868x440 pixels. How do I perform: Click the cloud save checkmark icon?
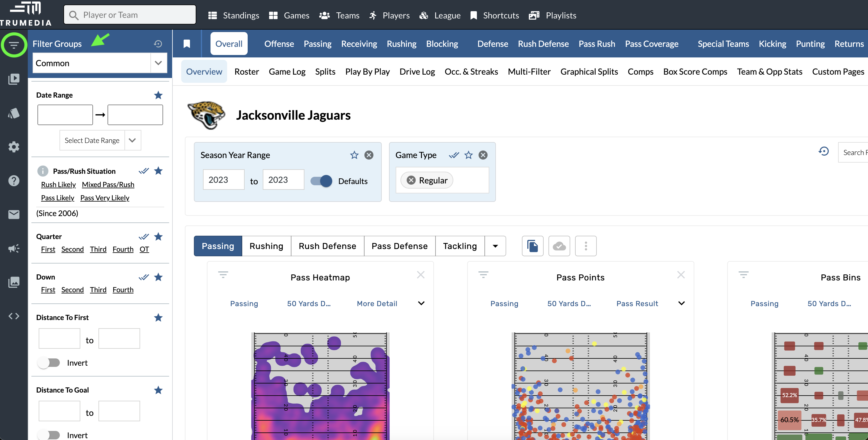point(559,246)
